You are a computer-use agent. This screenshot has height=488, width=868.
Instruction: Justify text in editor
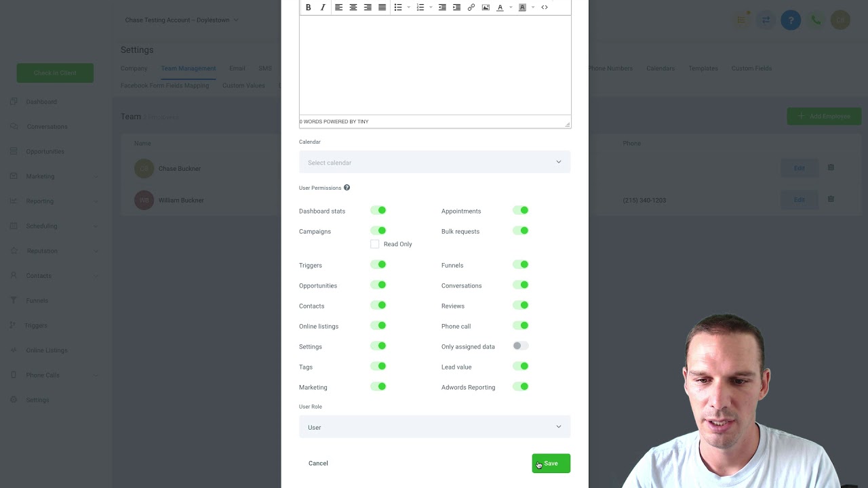[382, 7]
